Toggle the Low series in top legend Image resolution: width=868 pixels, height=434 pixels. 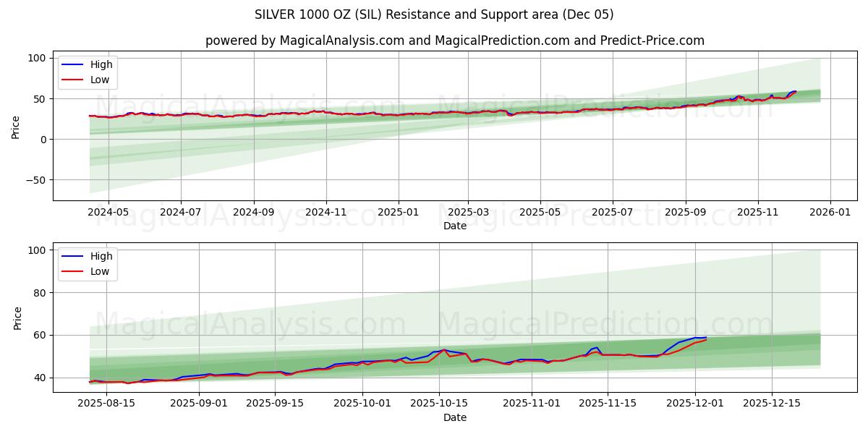(101, 80)
